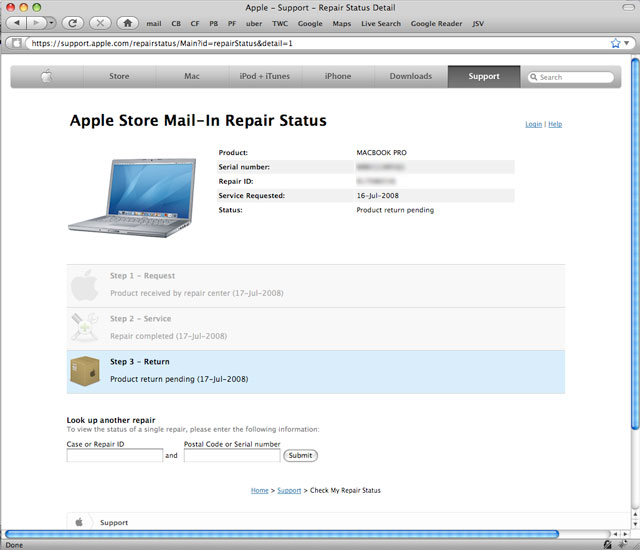Click the browser Back arrow button

pos(17,23)
